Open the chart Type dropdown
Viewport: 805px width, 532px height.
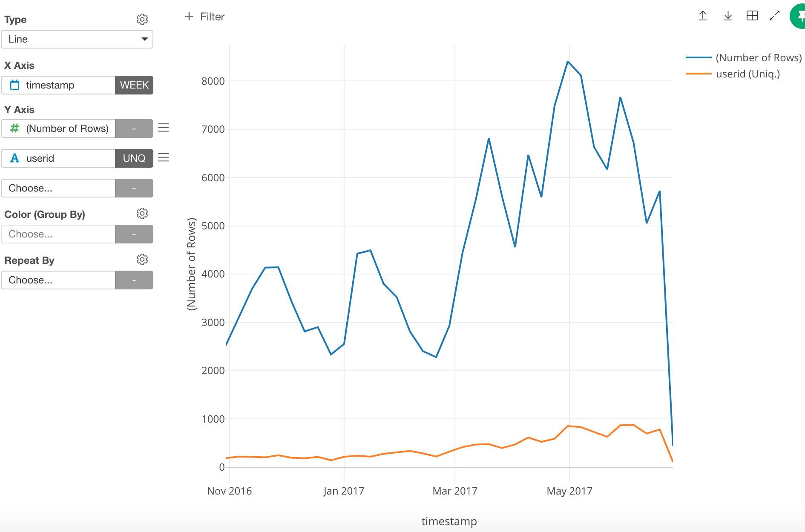[77, 39]
